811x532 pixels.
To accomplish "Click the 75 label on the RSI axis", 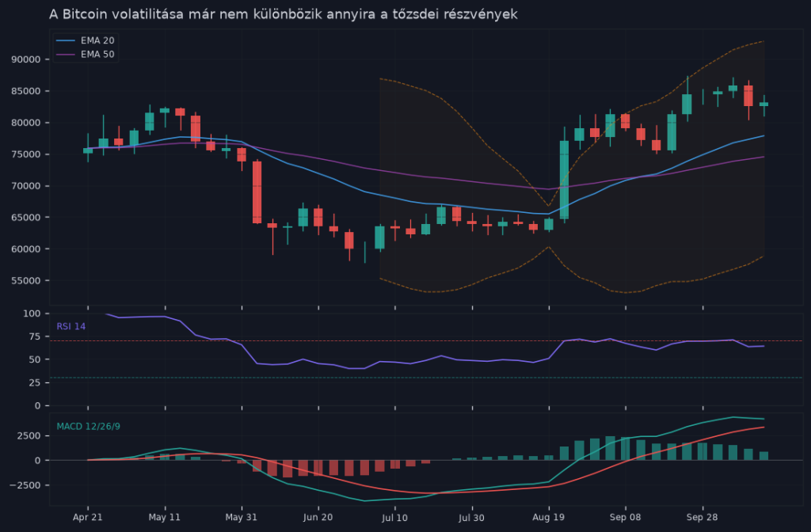I will pos(35,336).
